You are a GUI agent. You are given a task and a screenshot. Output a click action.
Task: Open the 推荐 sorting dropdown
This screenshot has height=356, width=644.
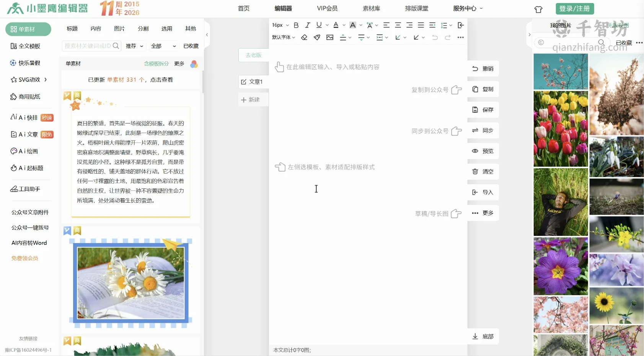(x=135, y=46)
